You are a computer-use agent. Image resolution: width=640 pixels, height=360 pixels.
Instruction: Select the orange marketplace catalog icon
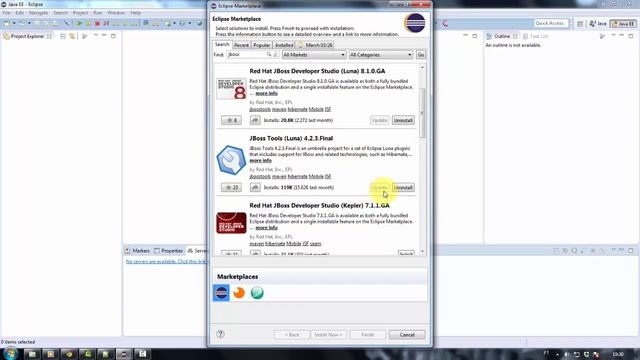pyautogui.click(x=239, y=293)
